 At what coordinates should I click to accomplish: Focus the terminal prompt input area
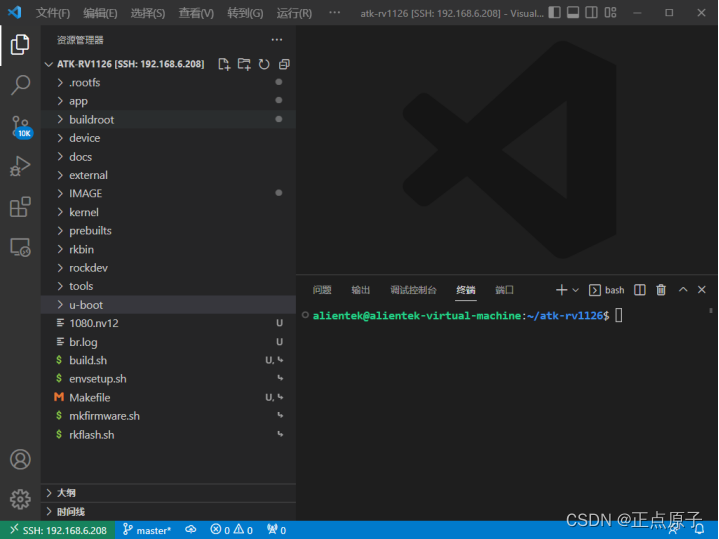[619, 316]
